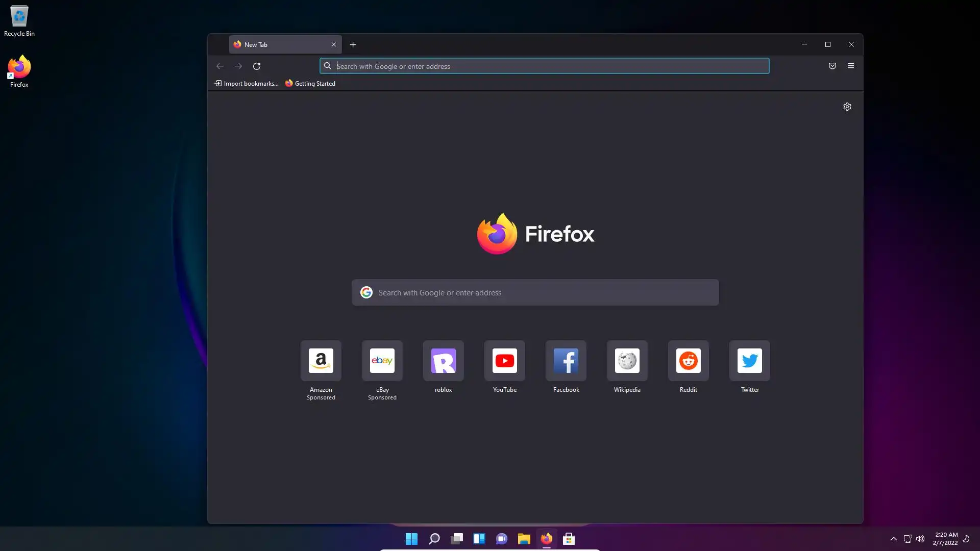Click the reload page button
This screenshot has width=980, height=551.
(x=257, y=66)
